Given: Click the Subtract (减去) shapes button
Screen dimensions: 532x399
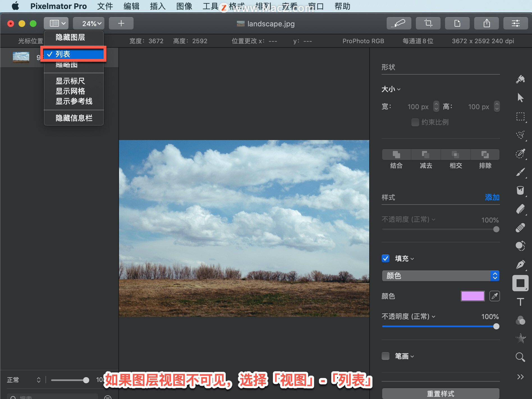Looking at the screenshot, I should pyautogui.click(x=426, y=155).
